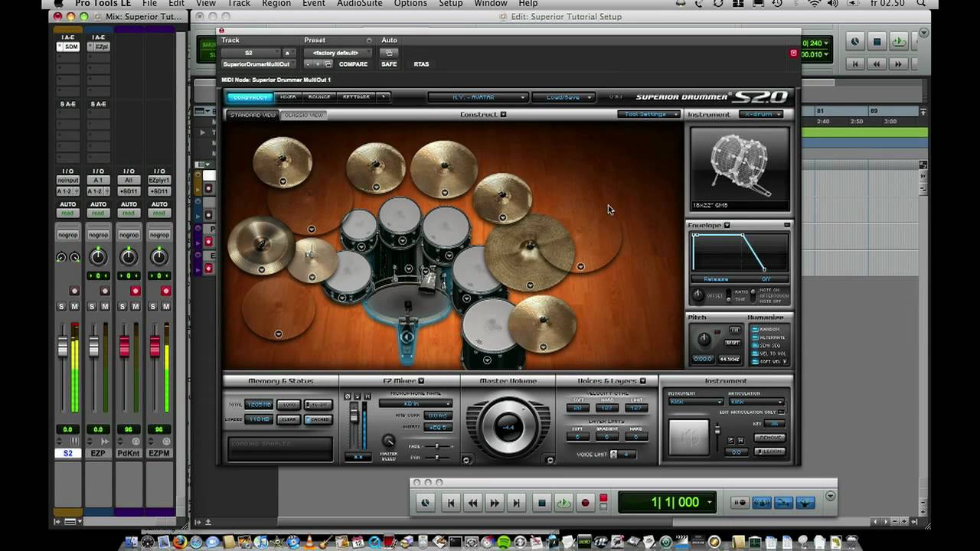This screenshot has height=551, width=980.
Task: Click Return to Zero in transport window
Action: (451, 503)
